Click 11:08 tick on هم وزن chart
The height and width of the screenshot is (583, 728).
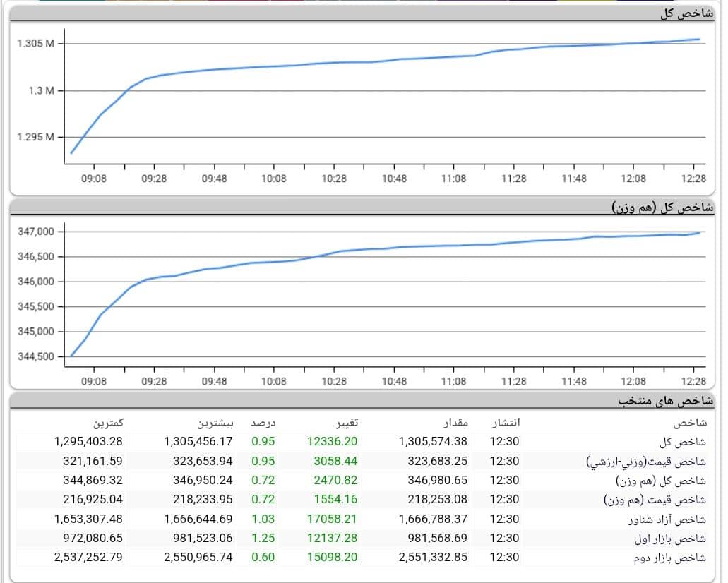[x=453, y=382]
